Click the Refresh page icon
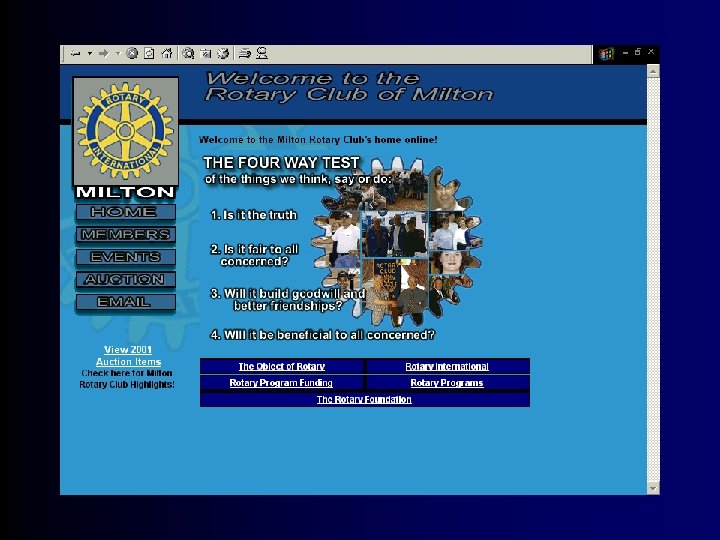The height and width of the screenshot is (540, 720). tap(149, 54)
